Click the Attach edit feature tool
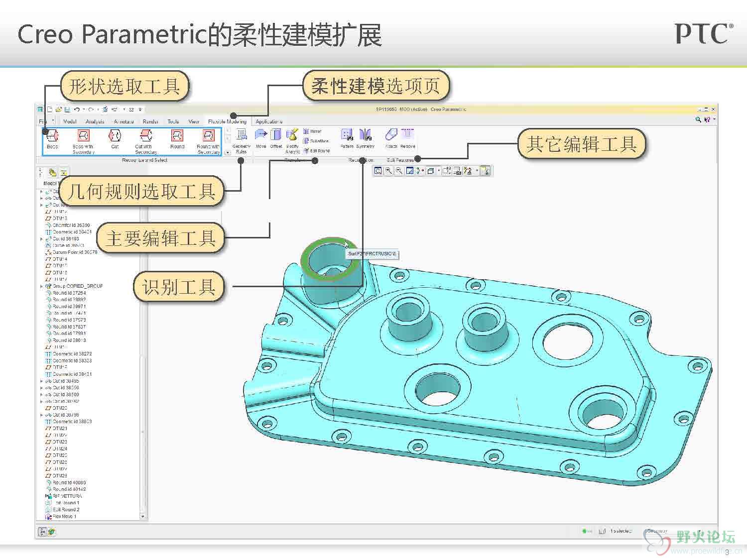The image size is (747, 560). [391, 138]
